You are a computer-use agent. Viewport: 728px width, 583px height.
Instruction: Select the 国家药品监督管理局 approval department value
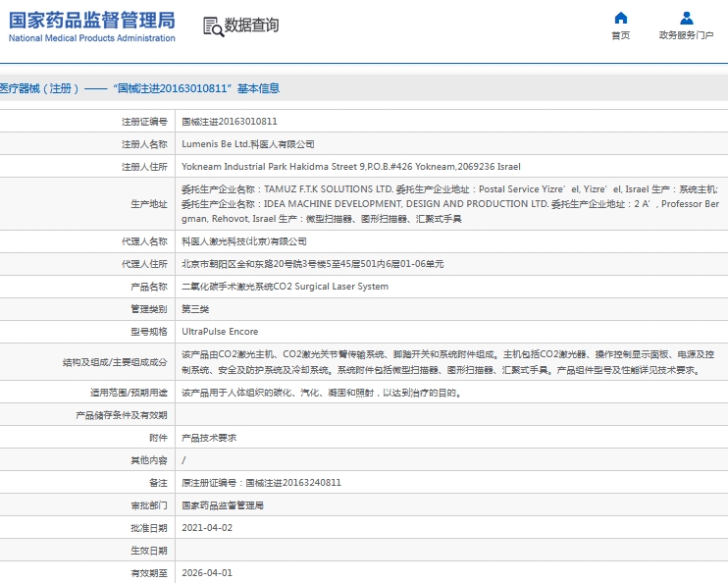(223, 505)
